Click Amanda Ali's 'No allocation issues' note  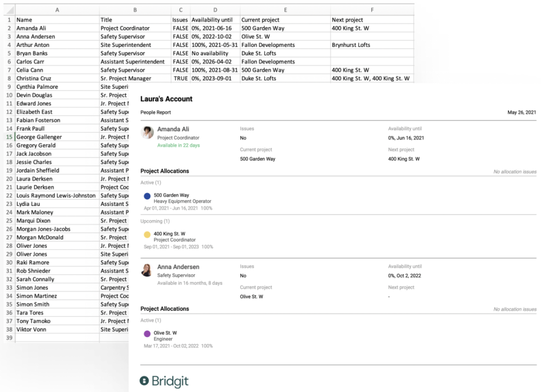515,172
